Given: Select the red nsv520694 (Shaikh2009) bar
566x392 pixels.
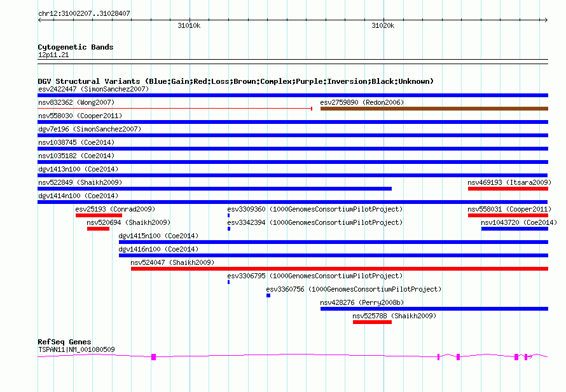Looking at the screenshot, I should point(98,229).
